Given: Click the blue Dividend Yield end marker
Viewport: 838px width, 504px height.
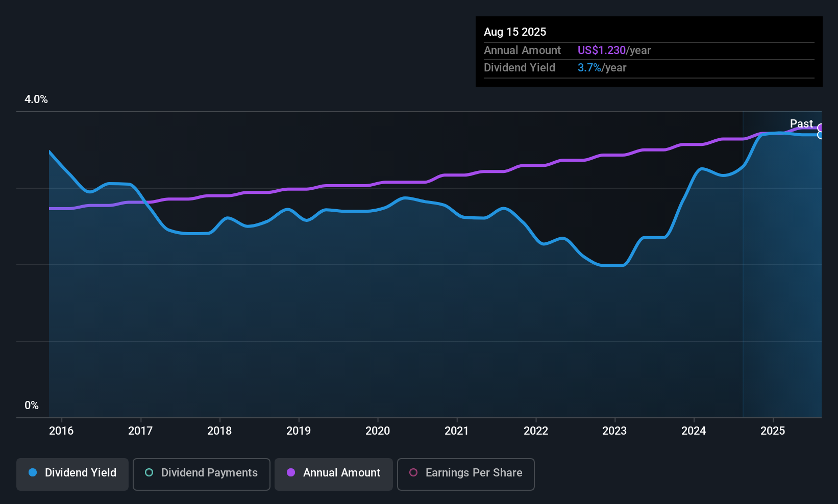Looking at the screenshot, I should (821, 135).
